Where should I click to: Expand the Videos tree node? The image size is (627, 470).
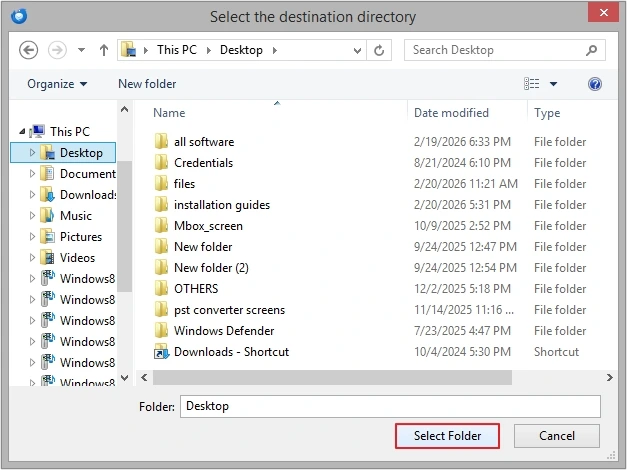[32, 258]
